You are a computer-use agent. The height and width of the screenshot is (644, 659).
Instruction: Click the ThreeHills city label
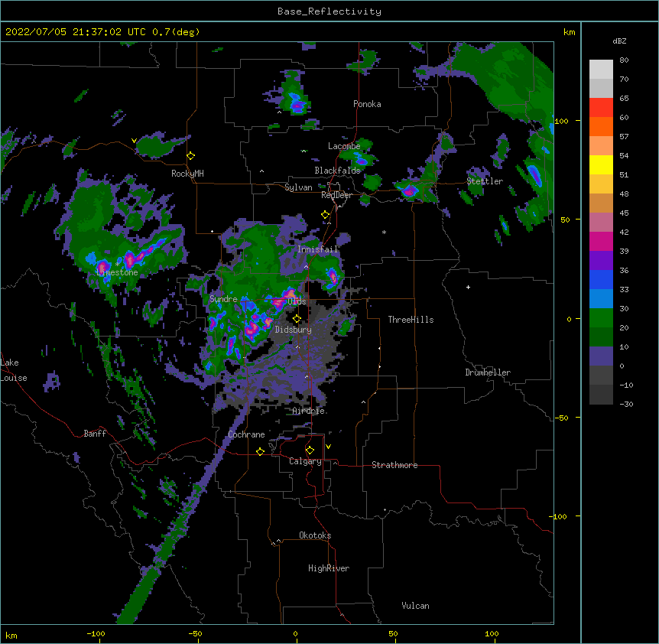[x=411, y=320]
